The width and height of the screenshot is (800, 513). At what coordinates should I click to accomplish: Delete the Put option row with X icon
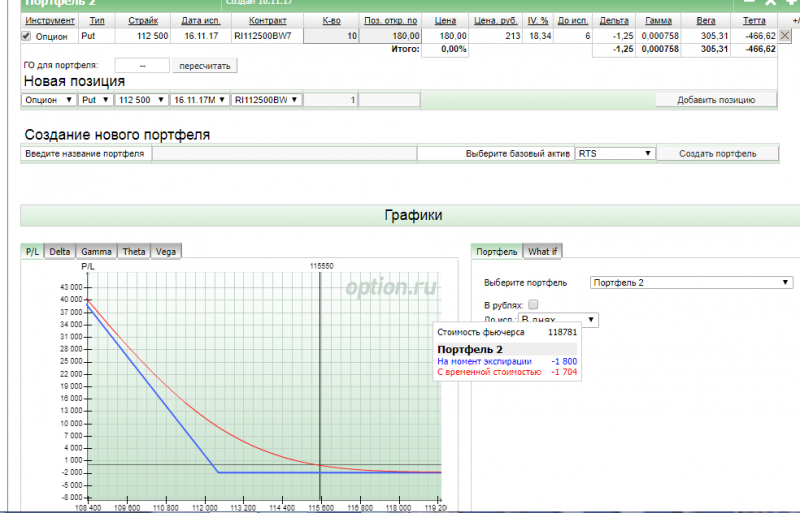pyautogui.click(x=785, y=35)
